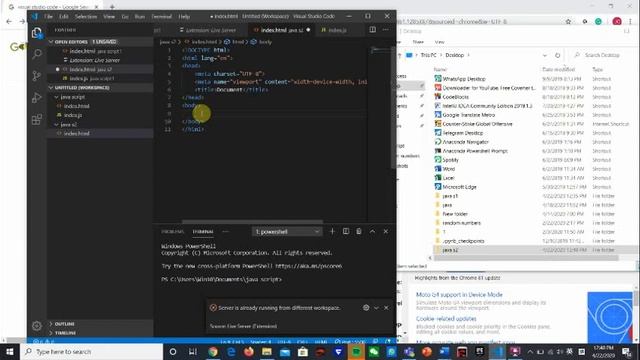The image size is (640, 360).
Task: Open the Edit menu in VS Code
Action: coord(64,16)
